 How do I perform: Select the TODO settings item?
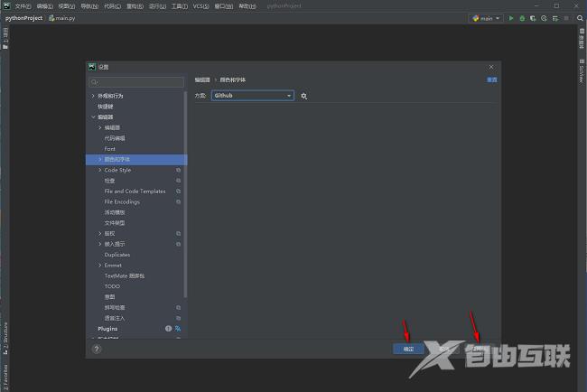[112, 286]
